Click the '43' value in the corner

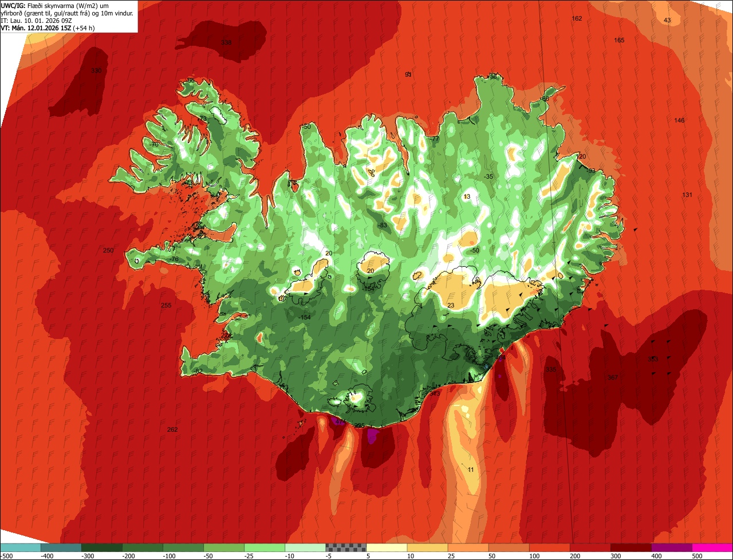pos(667,20)
